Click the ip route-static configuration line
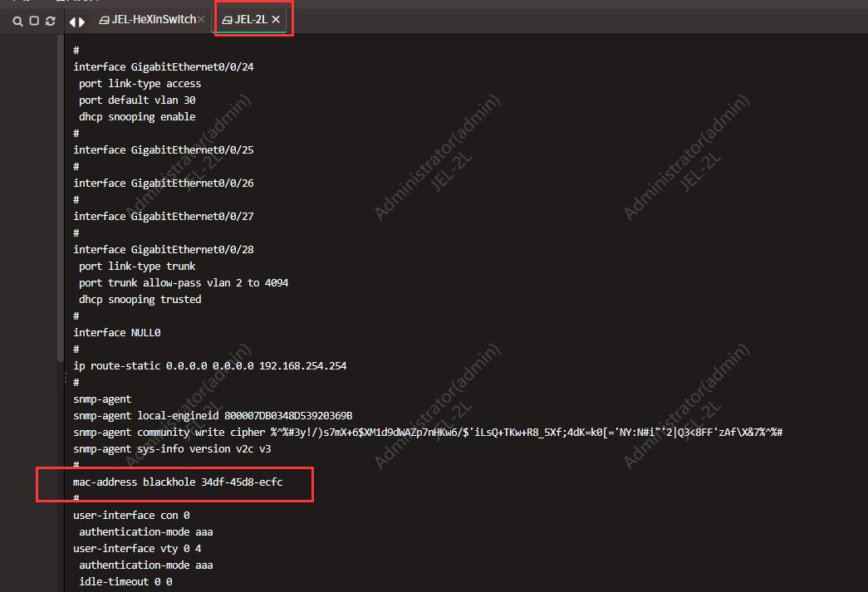Screen dimensions: 868x592 click(x=209, y=365)
